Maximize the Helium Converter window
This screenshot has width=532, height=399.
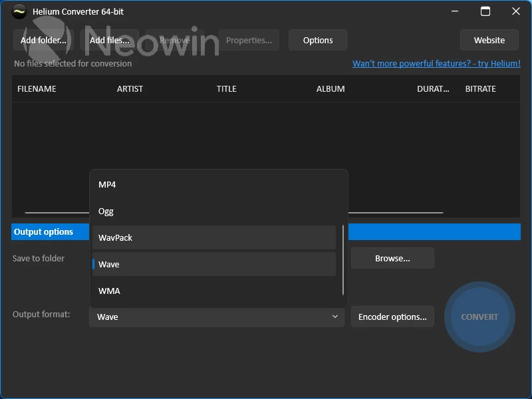pyautogui.click(x=485, y=11)
